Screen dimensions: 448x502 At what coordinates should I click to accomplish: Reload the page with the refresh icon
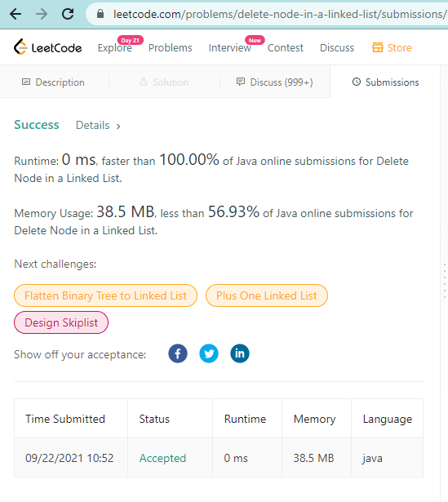68,14
